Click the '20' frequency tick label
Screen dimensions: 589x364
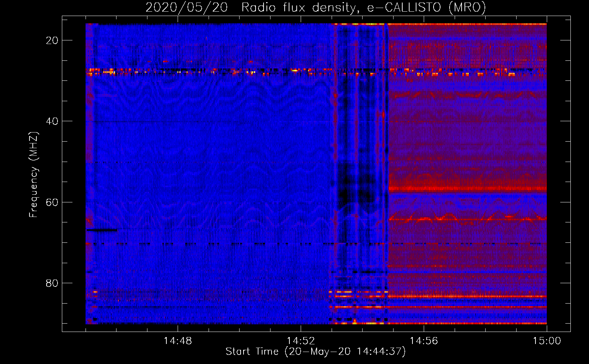point(52,40)
